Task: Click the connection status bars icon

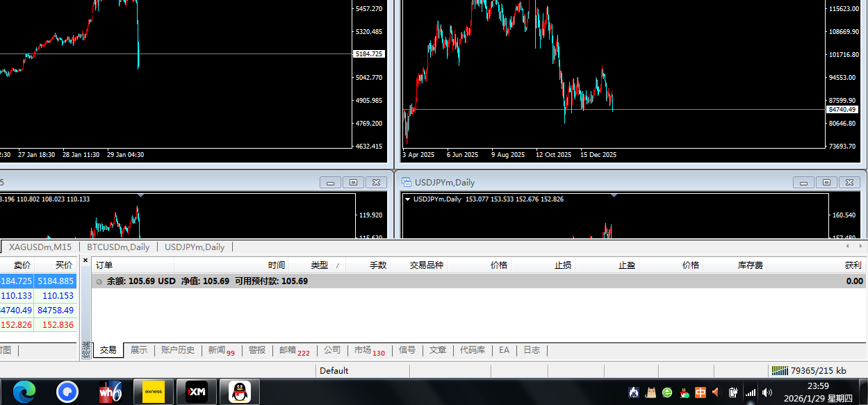Action: coord(780,371)
